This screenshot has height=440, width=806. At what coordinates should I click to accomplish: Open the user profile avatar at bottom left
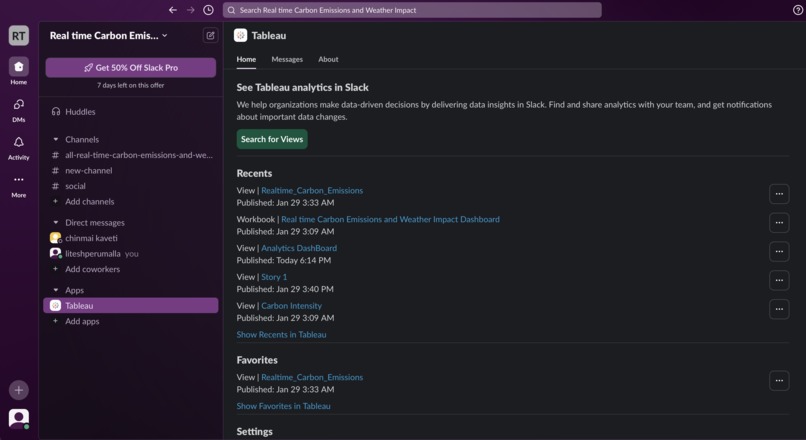click(x=19, y=419)
